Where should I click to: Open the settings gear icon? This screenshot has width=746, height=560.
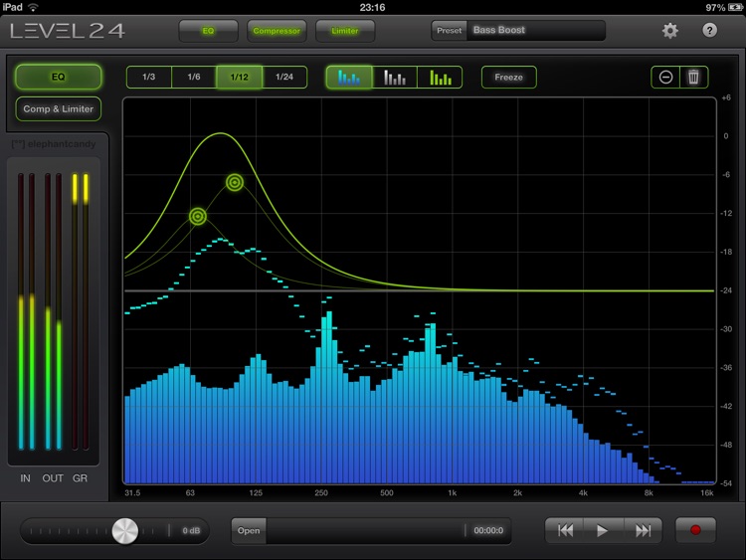click(x=669, y=31)
